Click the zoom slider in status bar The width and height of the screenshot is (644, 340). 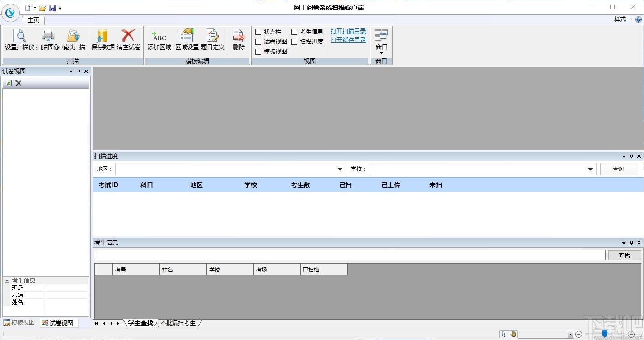[x=605, y=334]
